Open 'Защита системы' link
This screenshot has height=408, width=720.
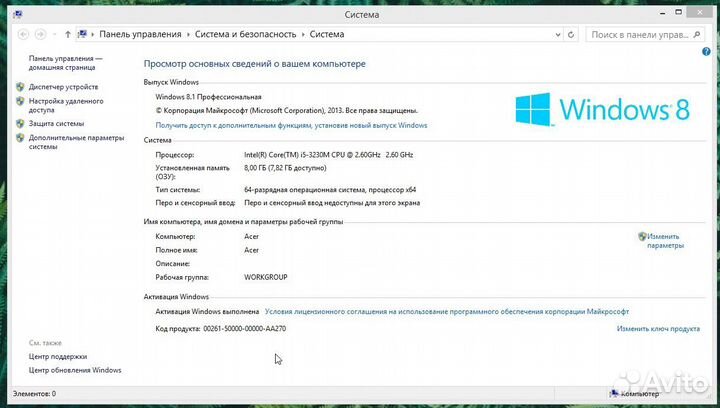coord(56,123)
